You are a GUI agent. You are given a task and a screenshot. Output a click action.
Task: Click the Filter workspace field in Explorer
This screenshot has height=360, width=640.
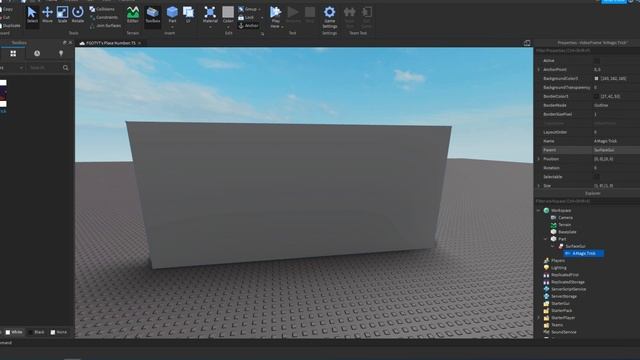[587, 201]
